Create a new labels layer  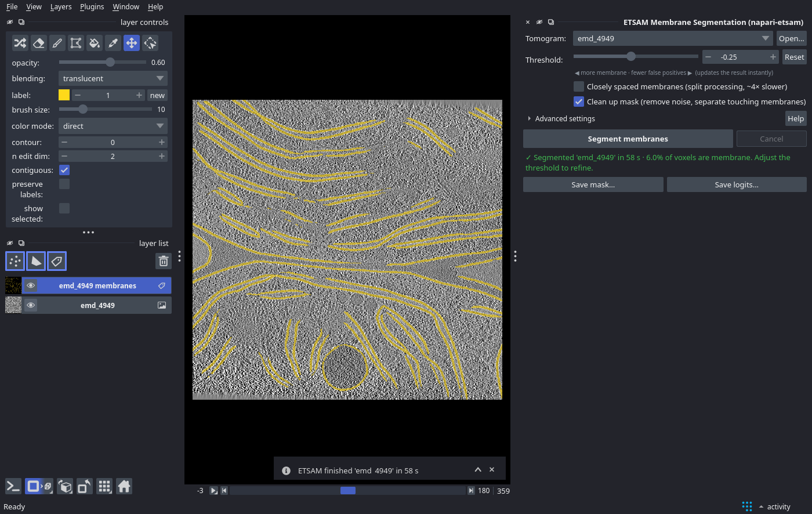[x=57, y=261]
